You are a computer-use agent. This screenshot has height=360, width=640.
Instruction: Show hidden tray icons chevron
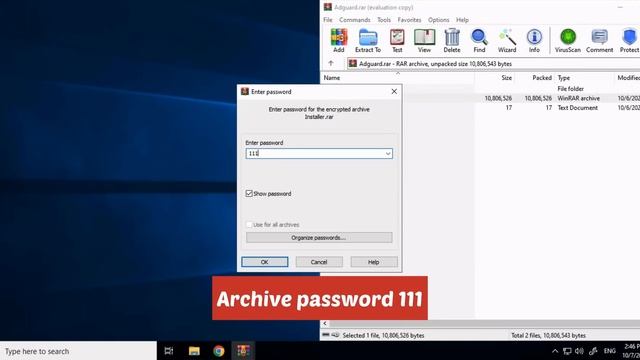555,351
